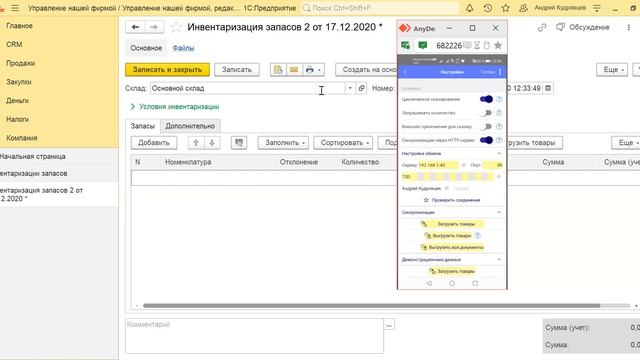Open the service settings lines icon in title bar
640x360 pixels.
tap(597, 8)
